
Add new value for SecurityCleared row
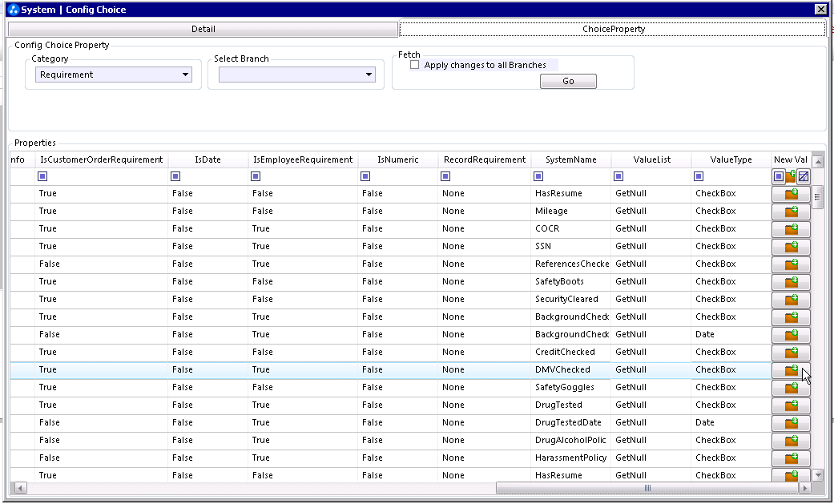pos(791,299)
